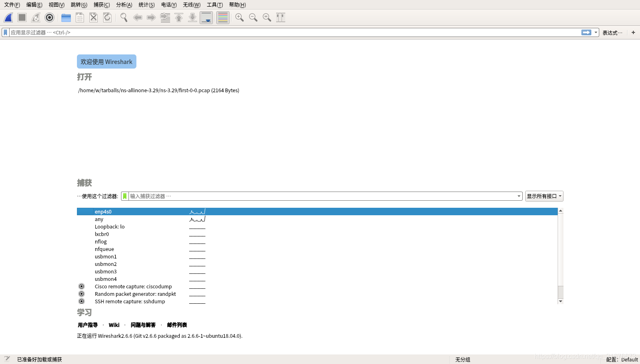Image resolution: width=640 pixels, height=364 pixels.
Task: Find a packet with the magnifier icon
Action: click(x=124, y=17)
